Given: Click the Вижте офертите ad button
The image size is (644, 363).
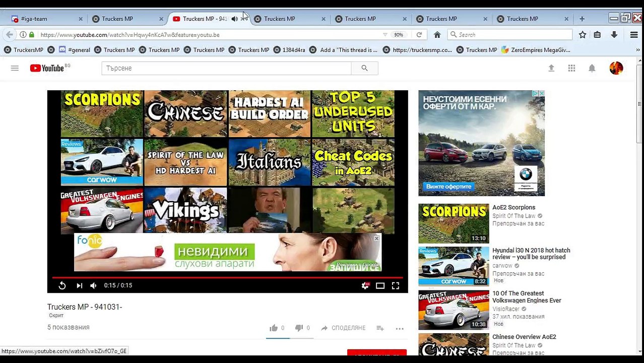Looking at the screenshot, I should tap(448, 187).
